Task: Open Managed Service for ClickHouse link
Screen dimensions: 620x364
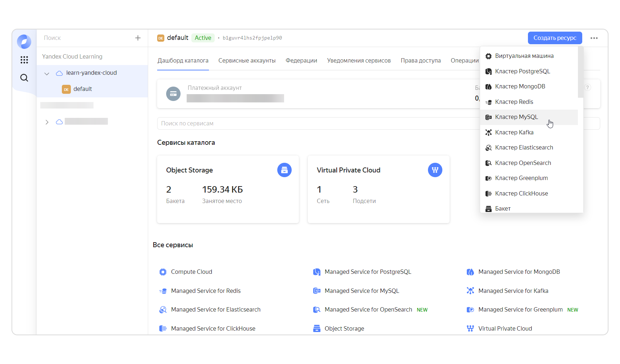Action: [213, 329]
